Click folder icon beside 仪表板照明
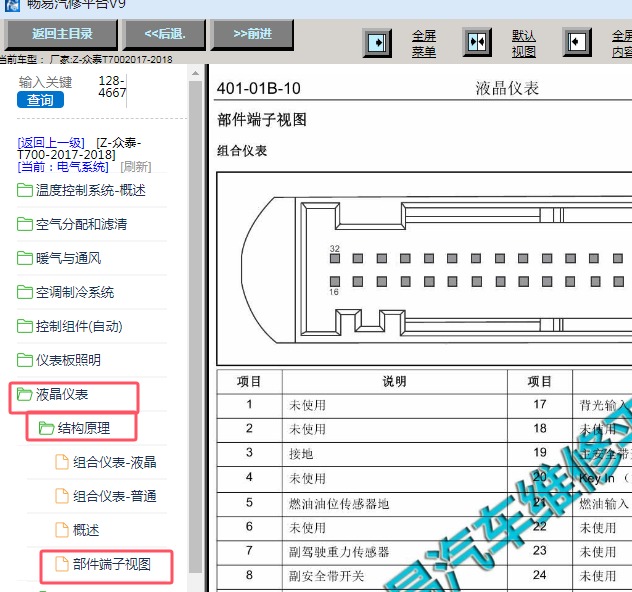The height and width of the screenshot is (592, 632). 25,360
